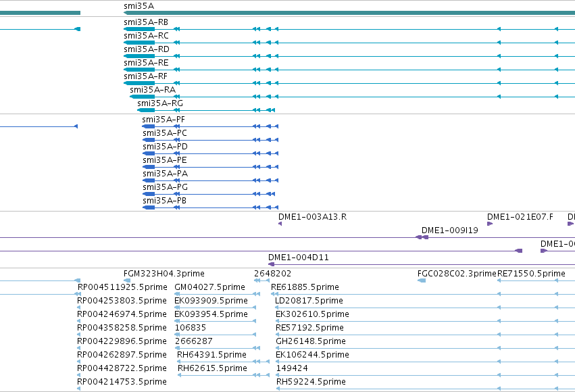Click EST label 149424

point(292,368)
